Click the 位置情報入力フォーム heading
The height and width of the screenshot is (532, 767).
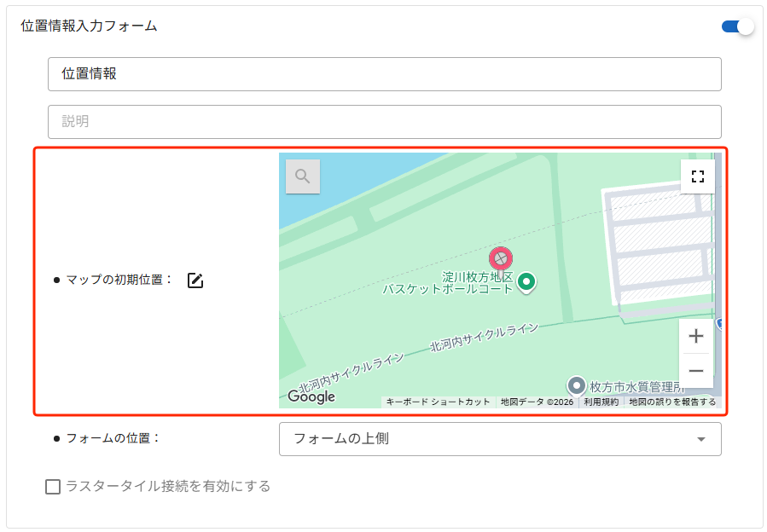tap(89, 26)
